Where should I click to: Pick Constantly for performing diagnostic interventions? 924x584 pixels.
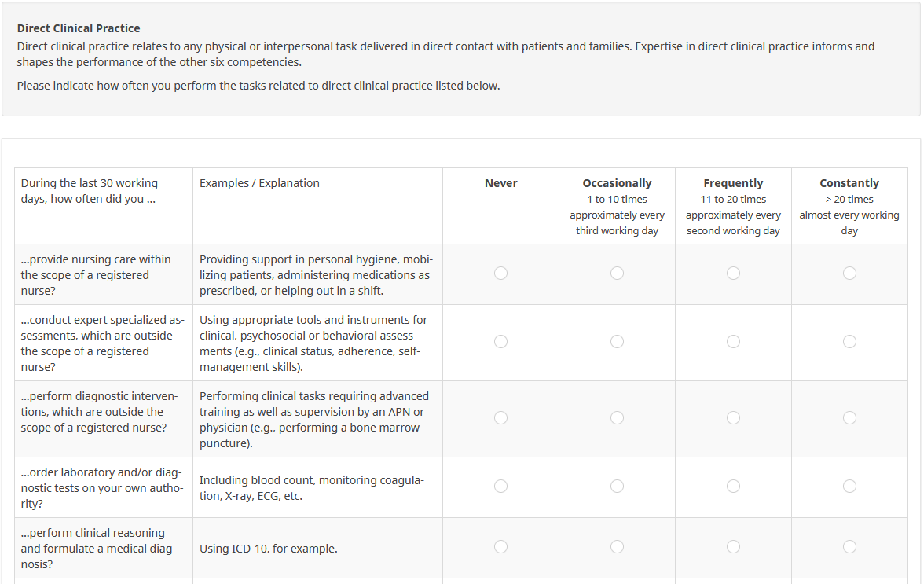point(849,418)
